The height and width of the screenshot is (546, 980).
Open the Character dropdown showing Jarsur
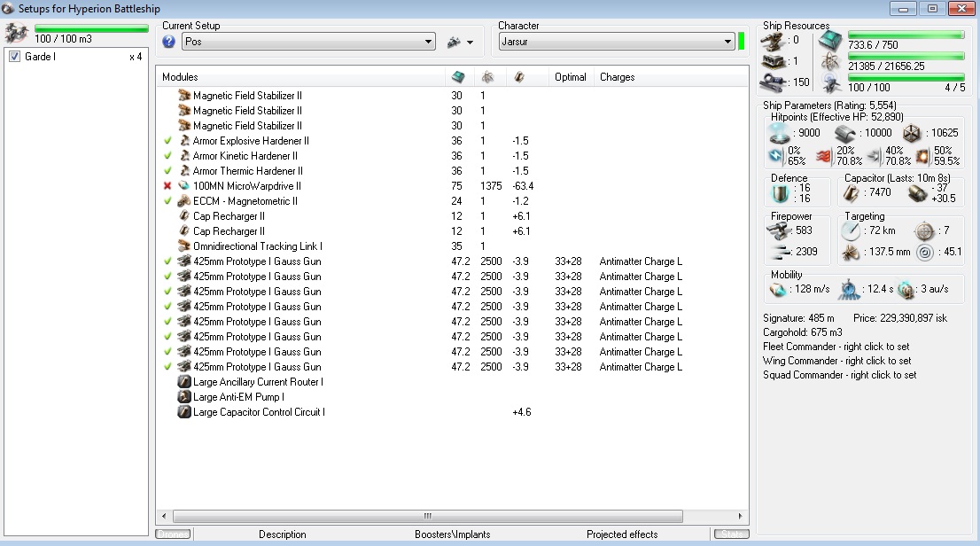click(x=617, y=42)
